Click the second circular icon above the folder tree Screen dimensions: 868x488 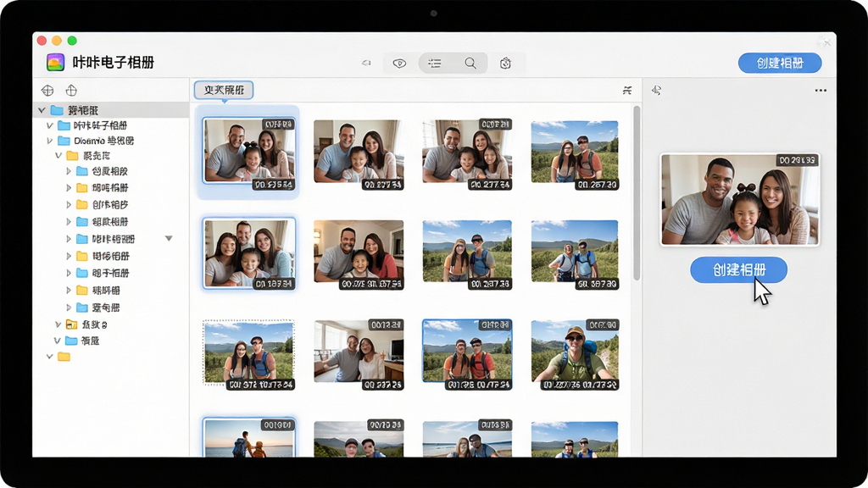tap(71, 90)
